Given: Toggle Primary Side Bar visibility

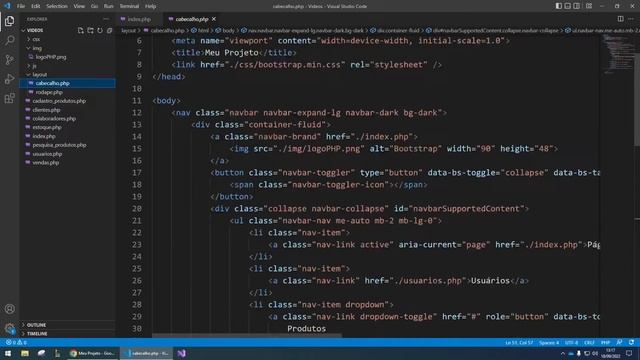Looking at the screenshot, I should pos(559,6).
